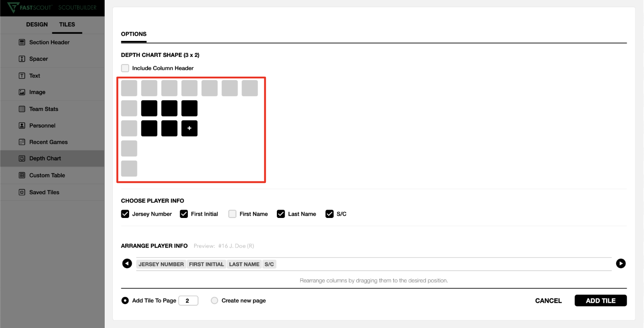The image size is (644, 328).
Task: Switch to the DESIGN tab
Action: [37, 24]
